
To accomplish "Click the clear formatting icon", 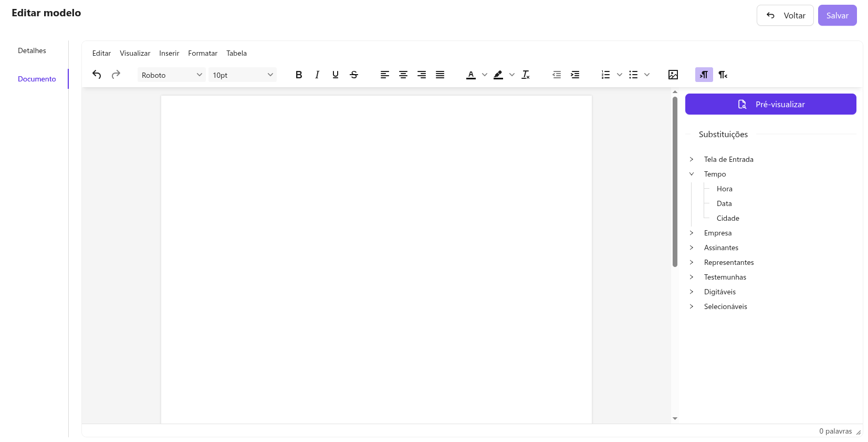I will (x=526, y=75).
